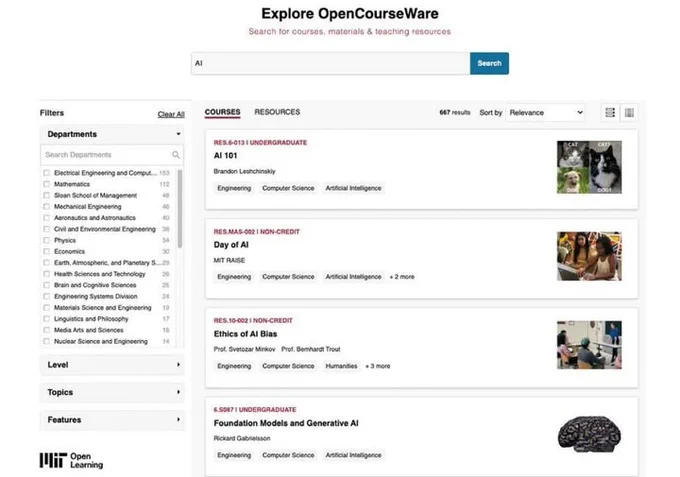
Task: Click +3 more tags on Ethics of AI Bias
Action: pyautogui.click(x=377, y=366)
